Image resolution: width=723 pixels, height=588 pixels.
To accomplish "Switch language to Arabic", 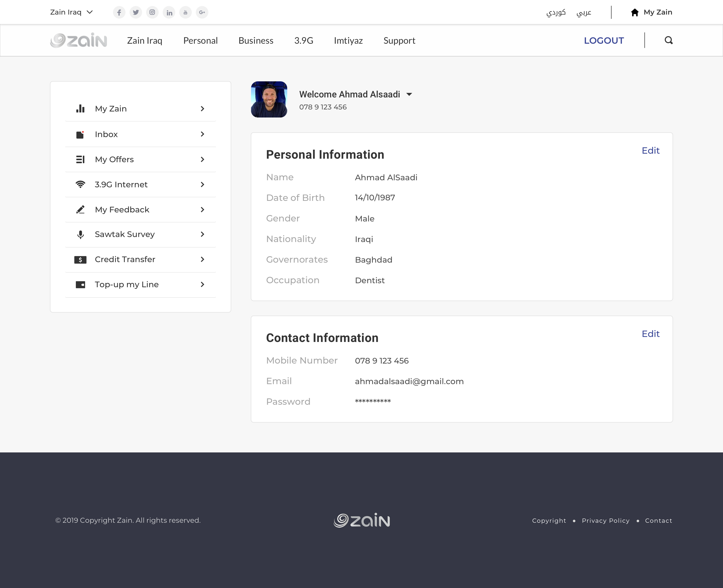I will (x=584, y=13).
